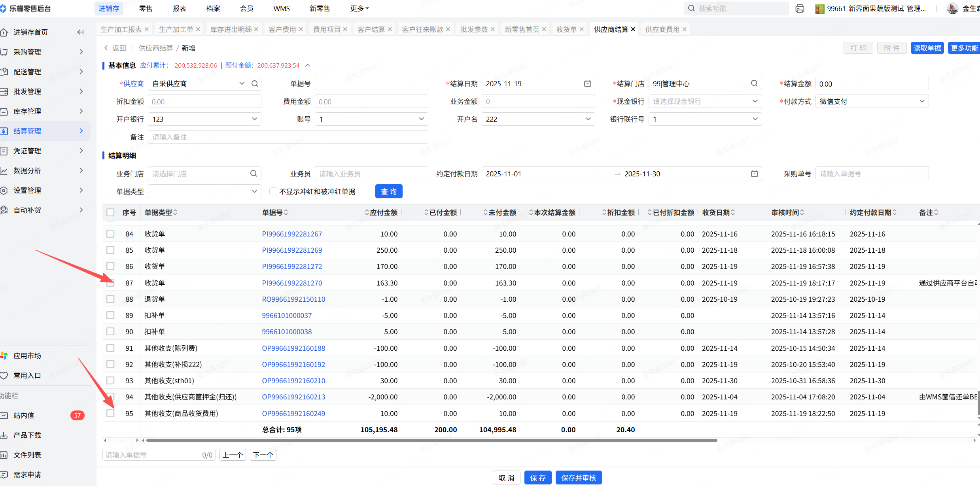This screenshot has width=980, height=486.
Task: Click search icon in business store field
Action: (x=254, y=174)
